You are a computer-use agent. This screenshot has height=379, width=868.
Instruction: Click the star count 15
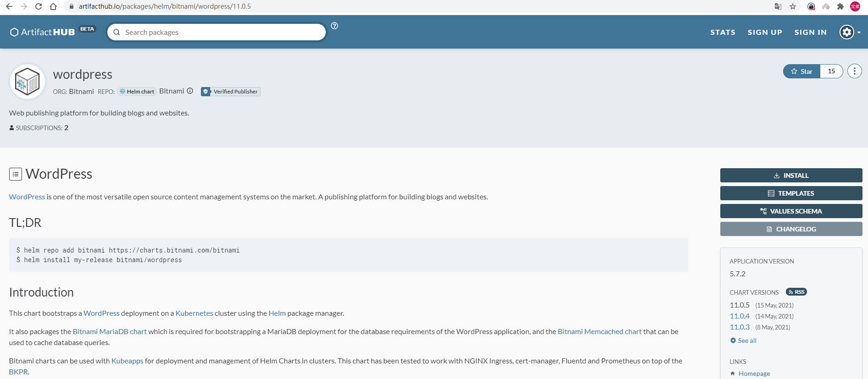831,71
